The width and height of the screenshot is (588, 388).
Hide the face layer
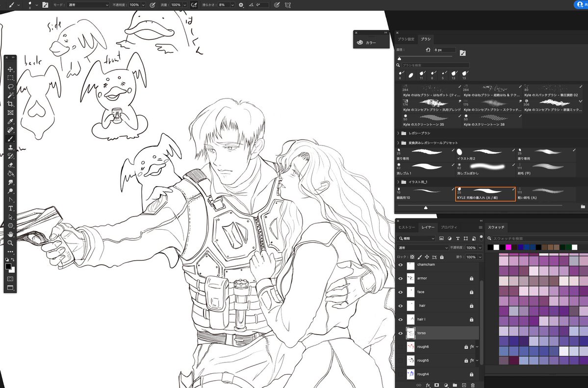click(400, 292)
